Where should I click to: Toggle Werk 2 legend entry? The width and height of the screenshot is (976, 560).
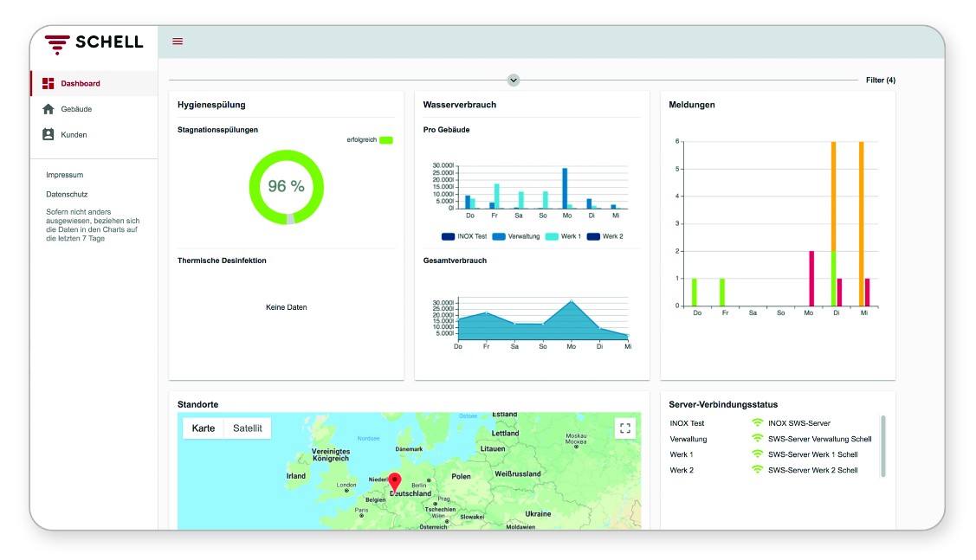pyautogui.click(x=605, y=236)
